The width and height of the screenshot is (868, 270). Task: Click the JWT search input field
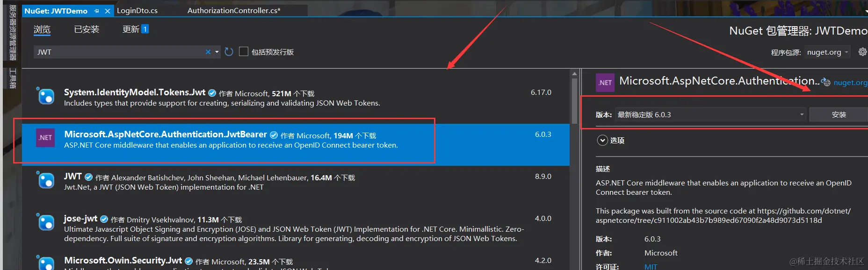119,52
